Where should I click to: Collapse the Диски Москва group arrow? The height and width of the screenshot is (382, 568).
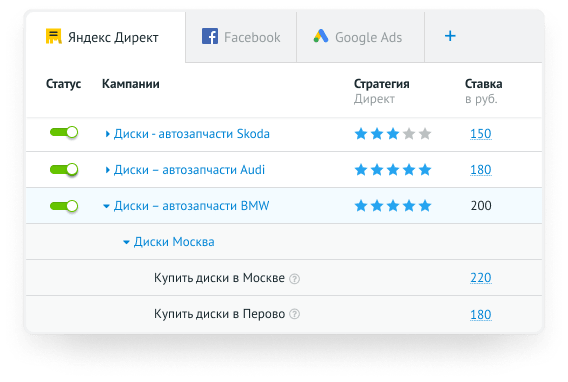coord(126,242)
